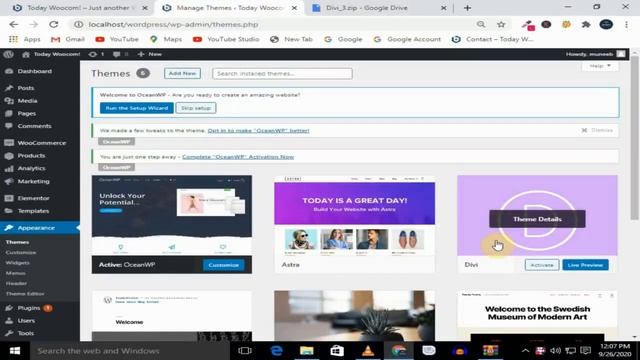Open Complete OceanWP Activation Now link
Viewport: 640px width, 360px height.
238,157
